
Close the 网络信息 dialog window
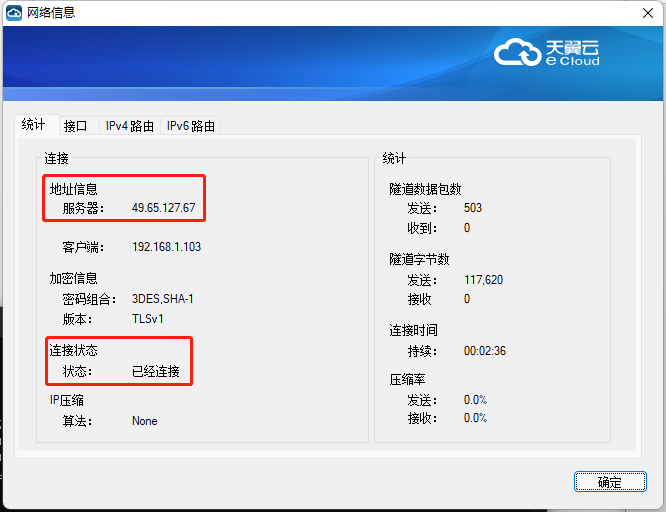click(647, 13)
